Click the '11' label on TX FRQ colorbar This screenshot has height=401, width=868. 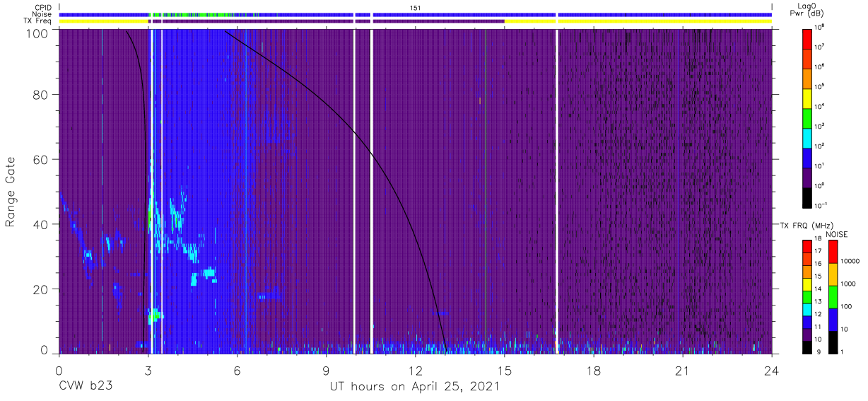pyautogui.click(x=818, y=326)
